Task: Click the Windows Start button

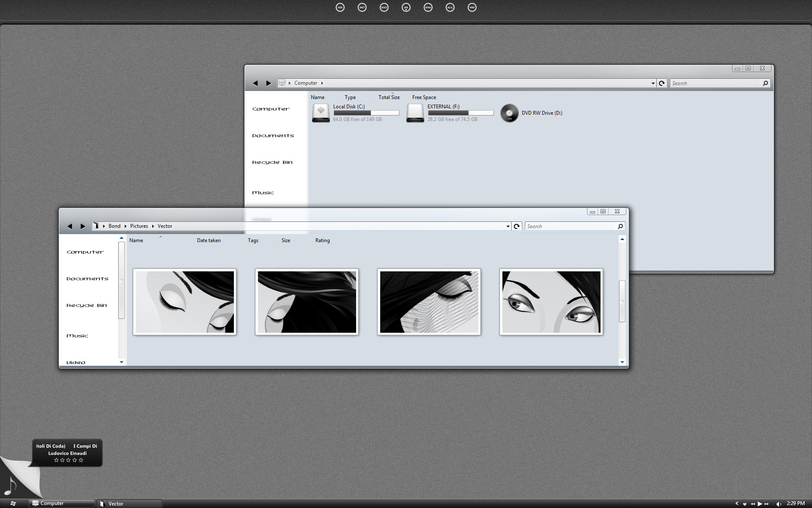Action: pyautogui.click(x=13, y=503)
